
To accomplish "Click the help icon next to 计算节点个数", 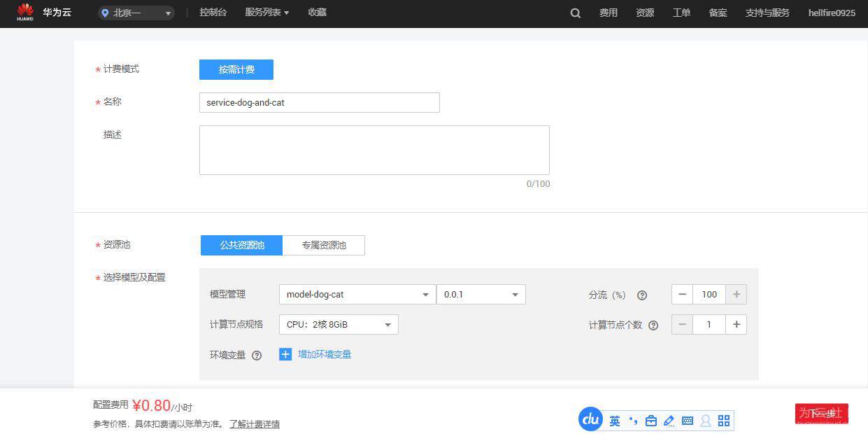I will click(653, 325).
